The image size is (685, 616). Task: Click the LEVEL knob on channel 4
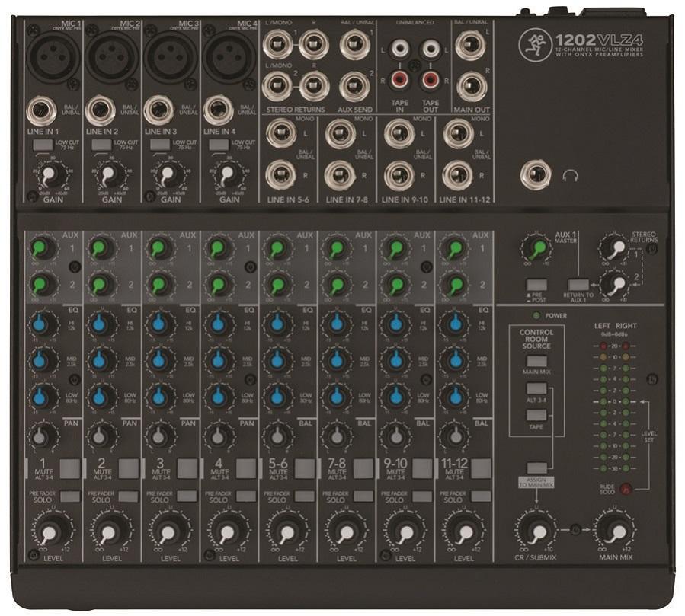[227, 531]
